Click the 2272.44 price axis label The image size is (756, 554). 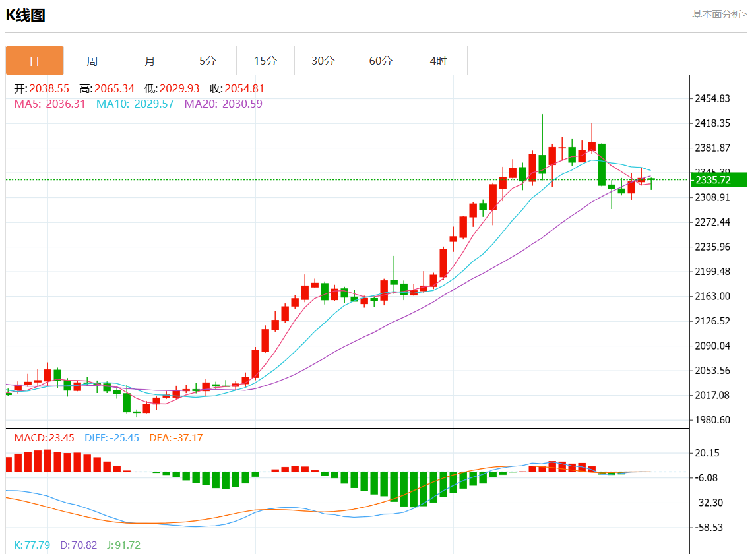pyautogui.click(x=712, y=222)
